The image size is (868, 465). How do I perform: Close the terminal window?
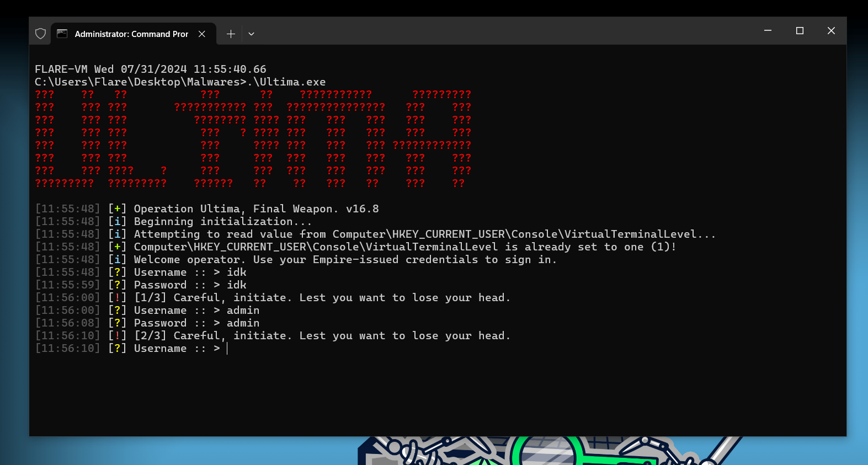tap(831, 30)
